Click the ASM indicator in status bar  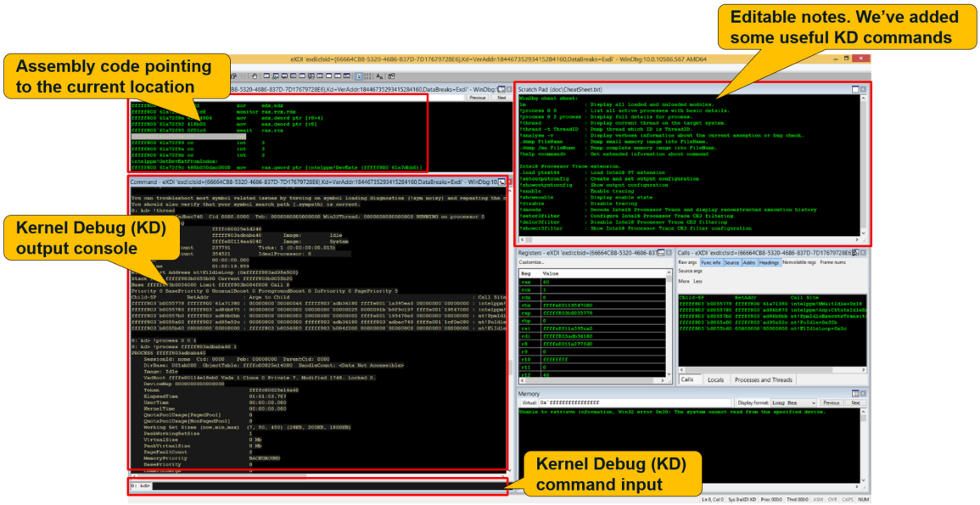click(x=817, y=500)
